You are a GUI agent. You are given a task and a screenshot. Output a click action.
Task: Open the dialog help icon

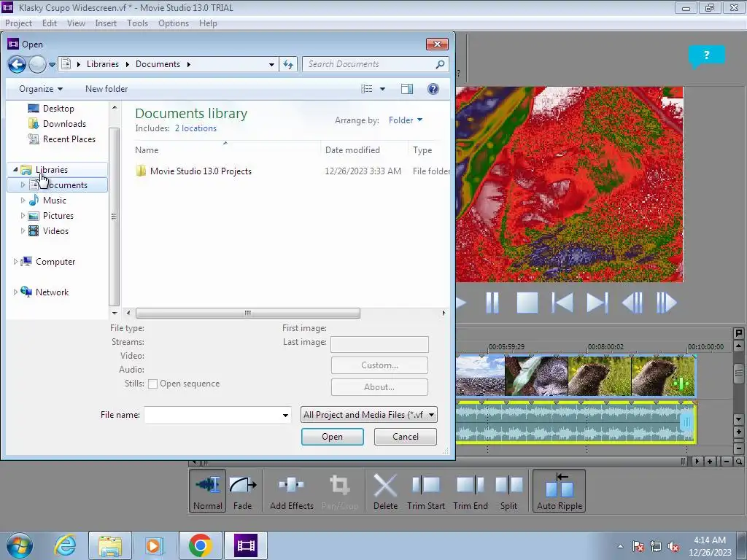click(433, 89)
